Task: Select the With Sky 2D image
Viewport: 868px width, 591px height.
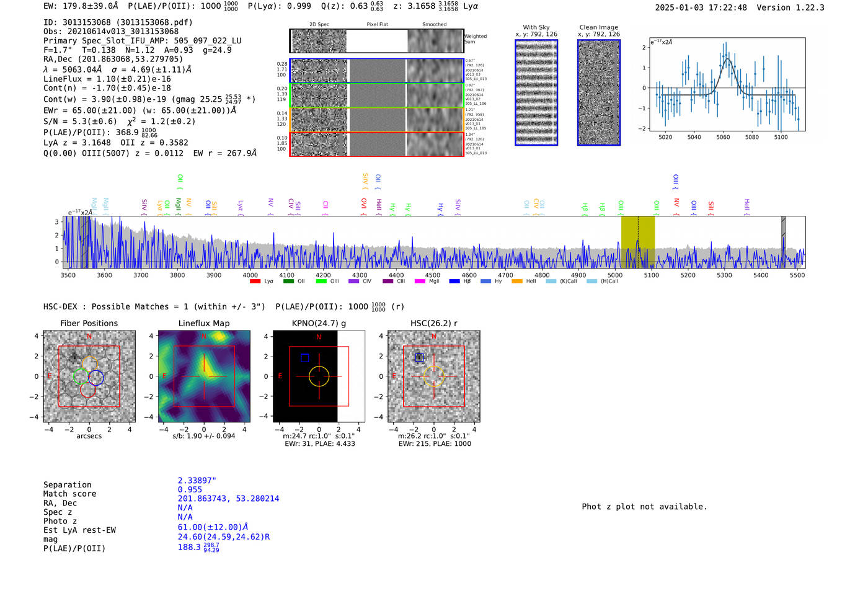Action: [x=536, y=92]
